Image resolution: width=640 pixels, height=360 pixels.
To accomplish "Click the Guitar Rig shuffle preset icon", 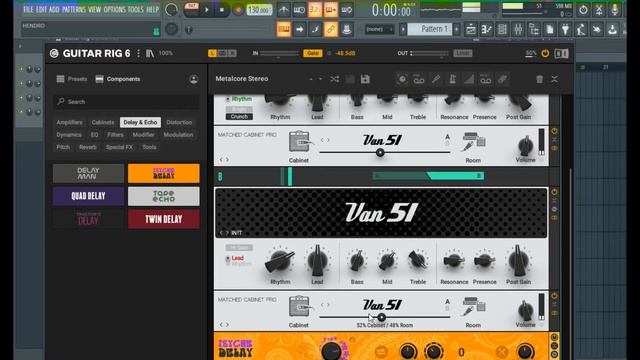I will [334, 79].
